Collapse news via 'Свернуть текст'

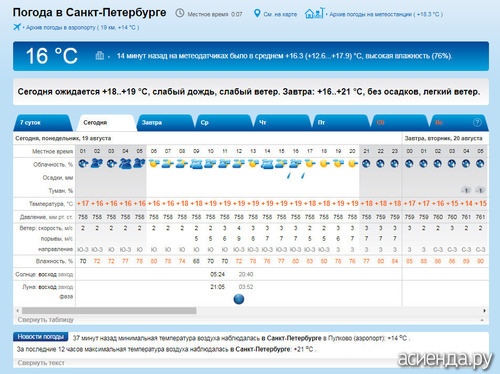point(41,363)
